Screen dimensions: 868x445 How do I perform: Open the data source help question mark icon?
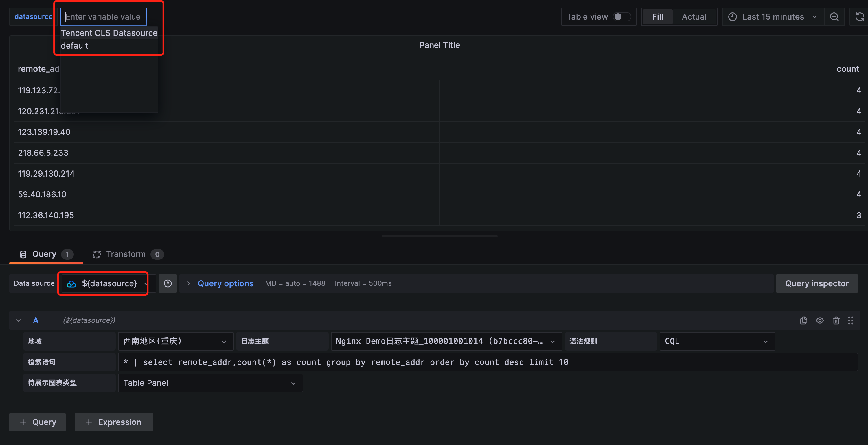[168, 283]
